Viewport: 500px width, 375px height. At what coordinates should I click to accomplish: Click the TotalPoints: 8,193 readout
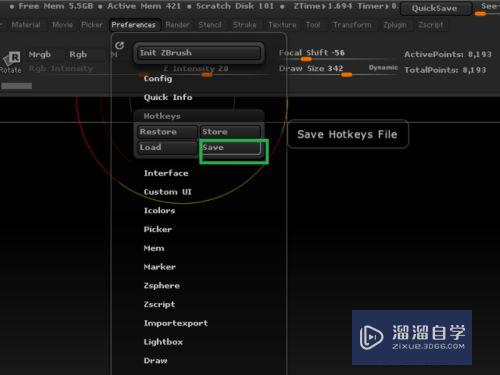pyautogui.click(x=445, y=70)
